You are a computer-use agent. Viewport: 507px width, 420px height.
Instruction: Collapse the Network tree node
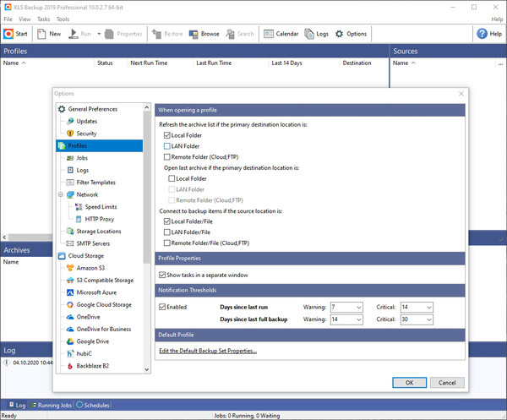coord(61,194)
